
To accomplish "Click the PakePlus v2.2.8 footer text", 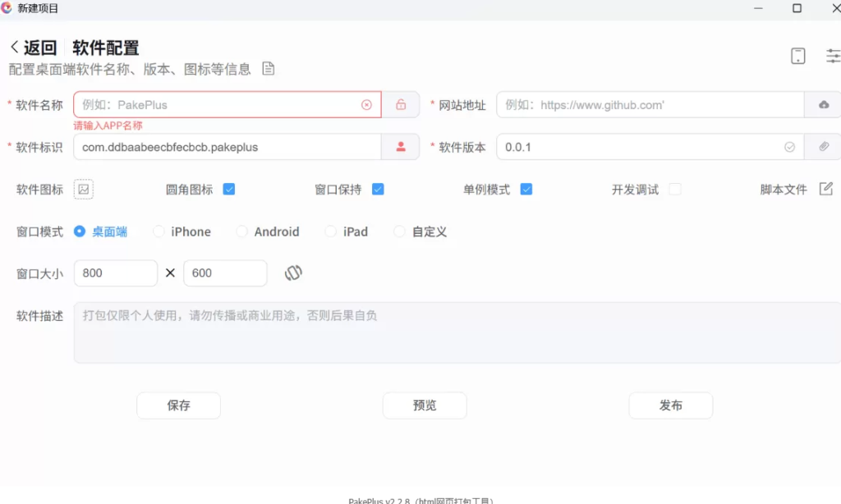I will (x=420, y=500).
